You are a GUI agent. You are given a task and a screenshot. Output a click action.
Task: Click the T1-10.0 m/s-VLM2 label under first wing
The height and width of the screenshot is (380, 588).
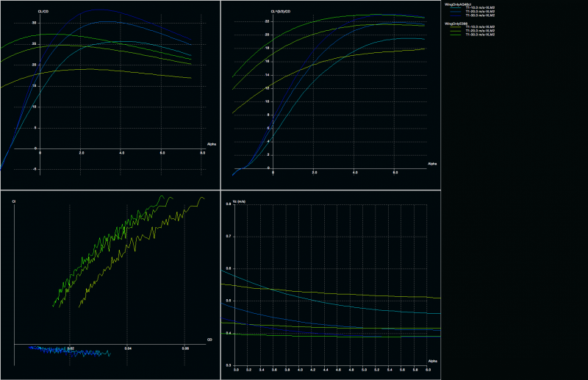[x=479, y=8]
